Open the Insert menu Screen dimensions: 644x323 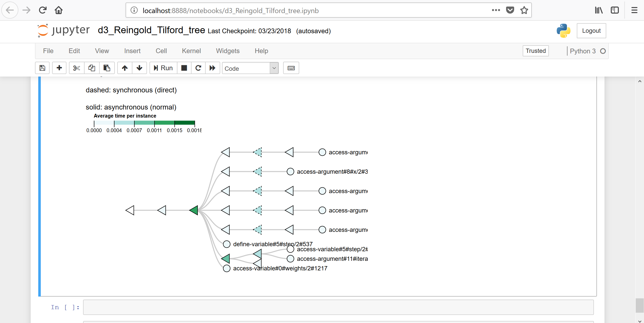click(132, 51)
